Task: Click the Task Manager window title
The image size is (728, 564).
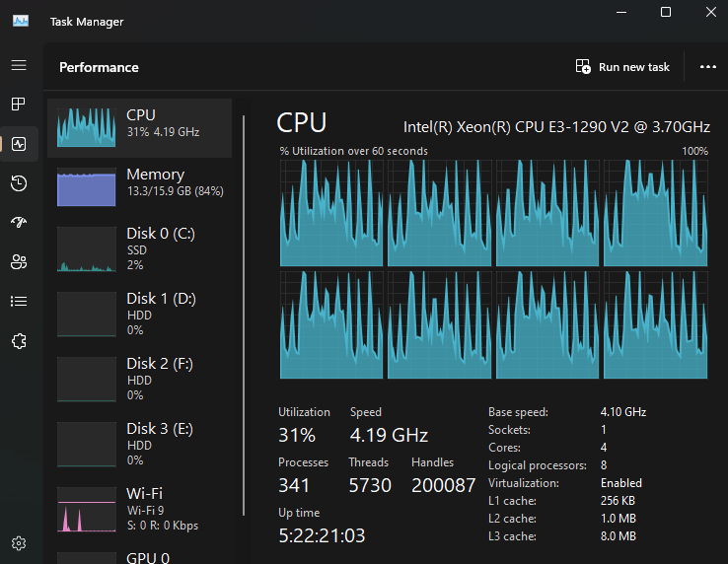Action: click(x=87, y=22)
